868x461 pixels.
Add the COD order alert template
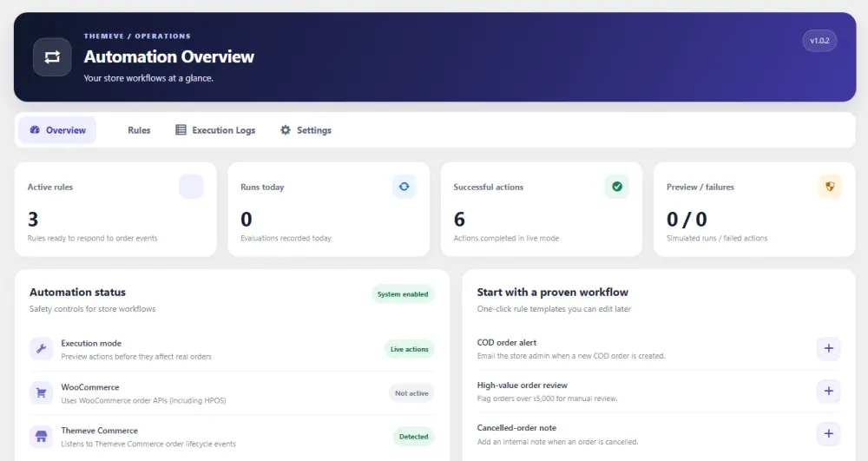pos(828,349)
